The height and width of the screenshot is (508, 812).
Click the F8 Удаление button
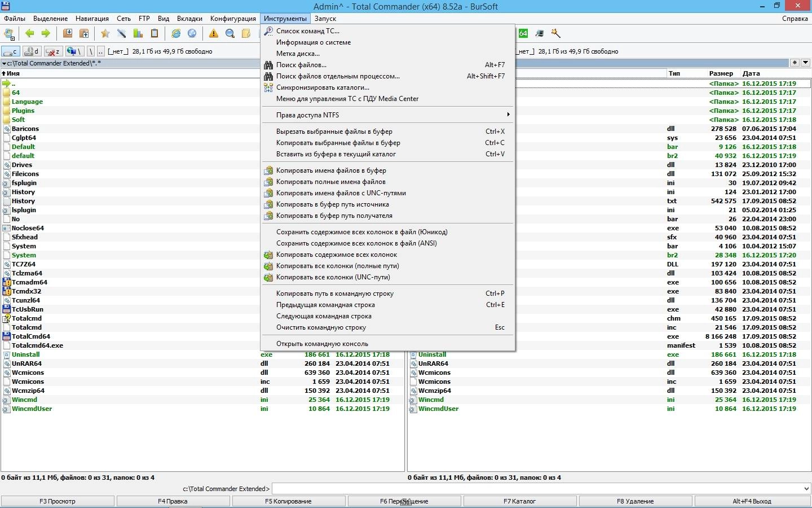(x=636, y=501)
